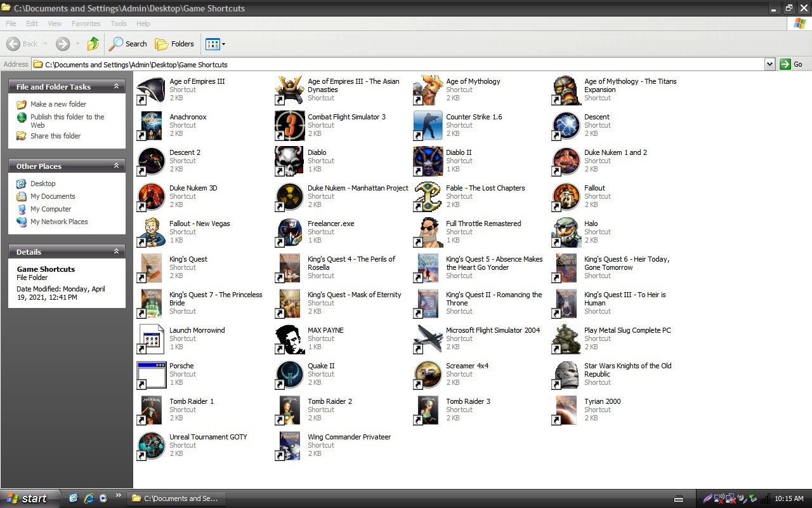
Task: Select the Age of Mythology shortcut icon
Action: 428,90
